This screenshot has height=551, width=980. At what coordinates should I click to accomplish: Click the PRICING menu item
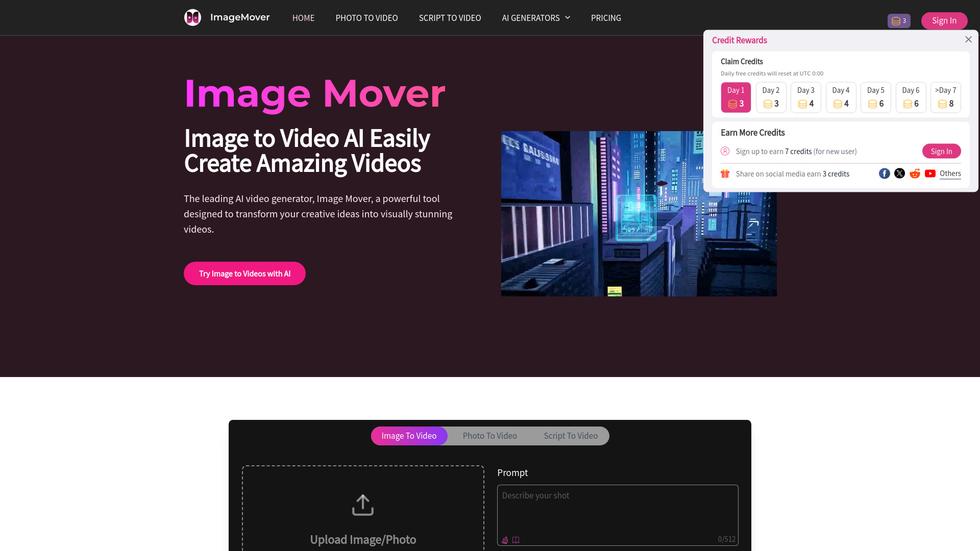coord(606,17)
